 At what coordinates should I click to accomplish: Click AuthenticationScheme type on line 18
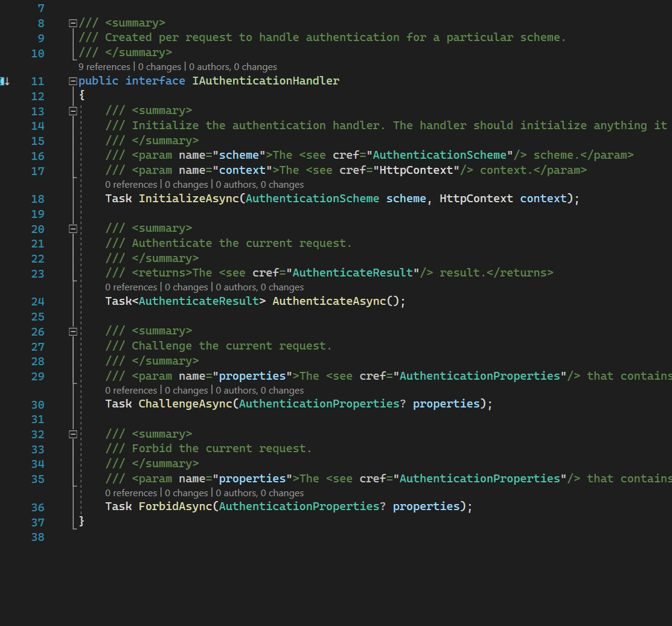pos(312,199)
